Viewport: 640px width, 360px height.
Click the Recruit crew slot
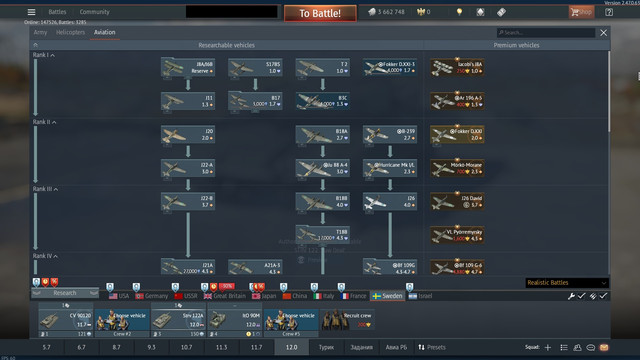(x=347, y=320)
